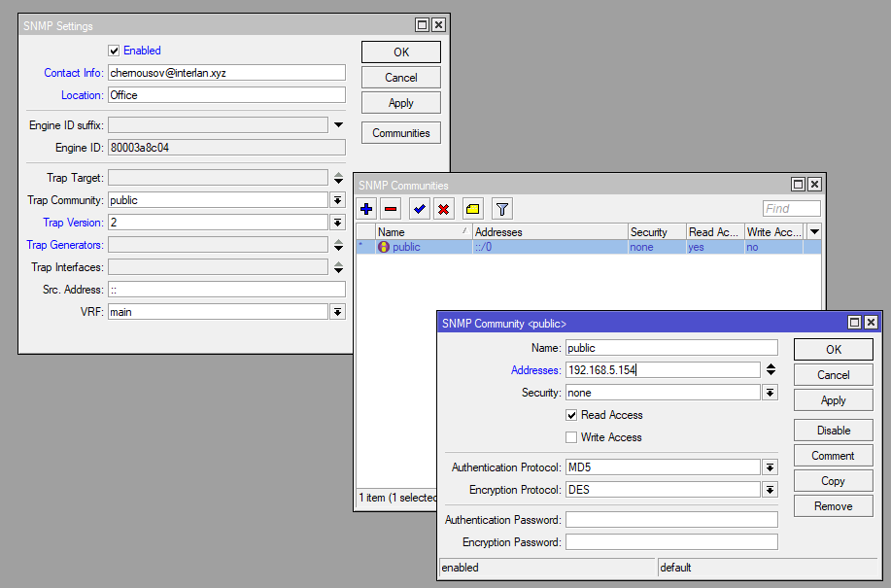
Task: Click the Addresses up/down stepper arrows
Action: (x=771, y=369)
